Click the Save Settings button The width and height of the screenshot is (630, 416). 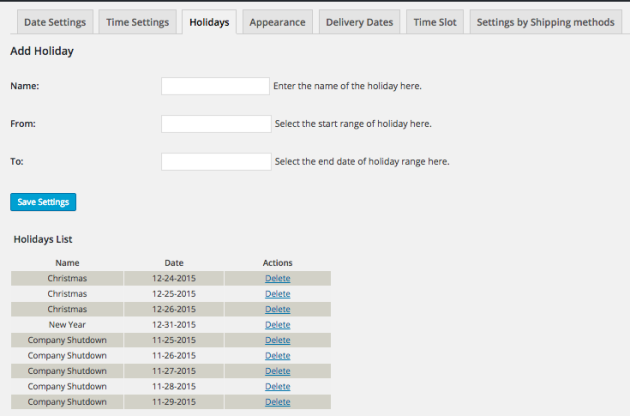point(43,202)
